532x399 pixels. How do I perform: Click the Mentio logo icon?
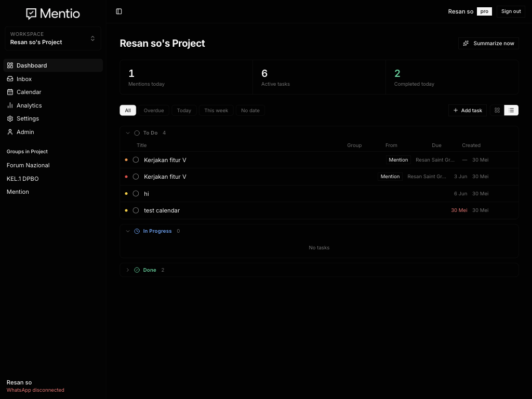pos(31,14)
